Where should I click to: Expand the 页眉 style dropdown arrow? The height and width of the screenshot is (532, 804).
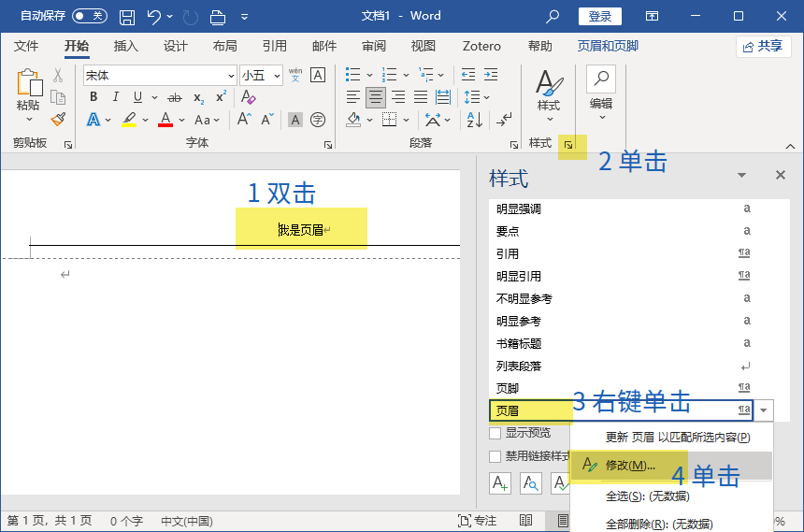764,410
